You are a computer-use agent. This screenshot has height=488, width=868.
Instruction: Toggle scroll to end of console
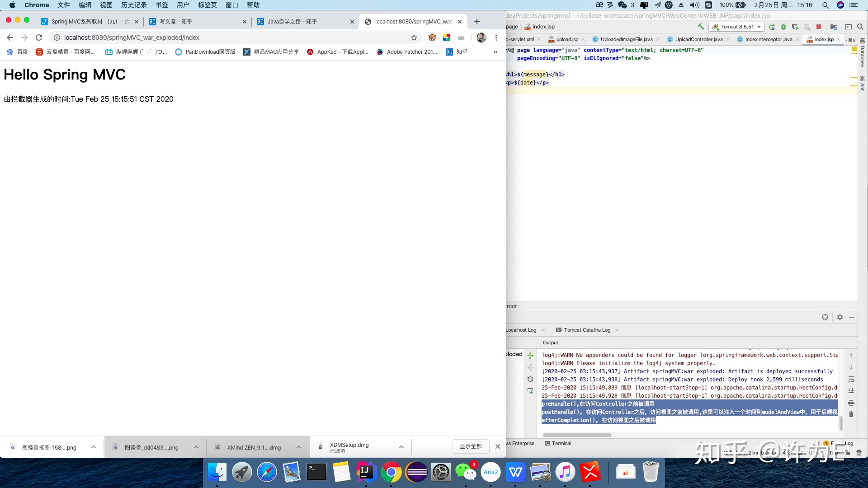point(851,391)
